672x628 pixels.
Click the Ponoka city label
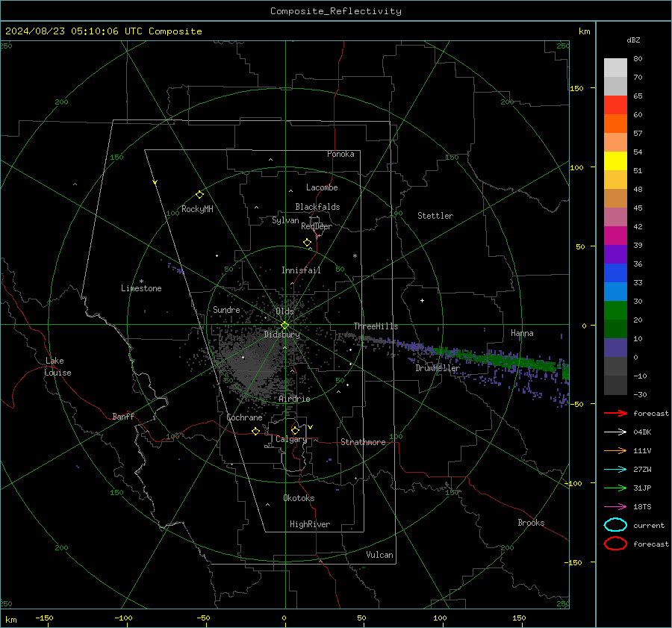click(x=340, y=154)
